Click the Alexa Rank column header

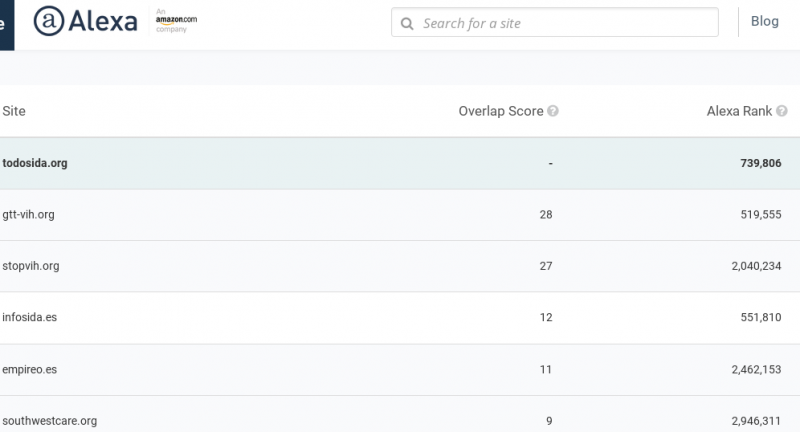pos(739,111)
